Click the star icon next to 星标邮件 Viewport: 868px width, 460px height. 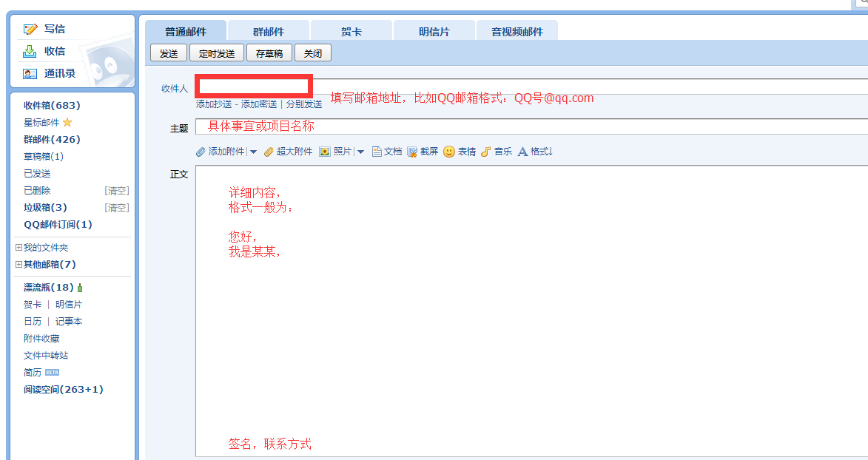(67, 122)
